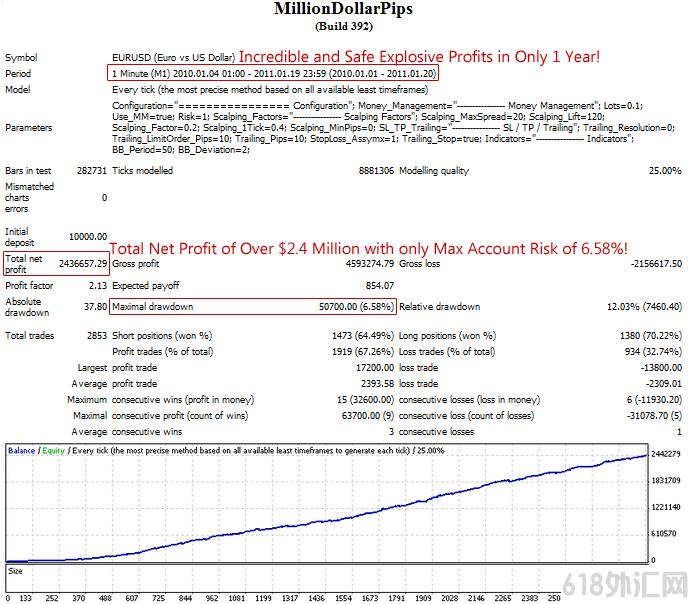Viewport: 690px width, 604px height.
Task: Click Profit trades value '1919 (67.26%)'
Action: point(363,351)
